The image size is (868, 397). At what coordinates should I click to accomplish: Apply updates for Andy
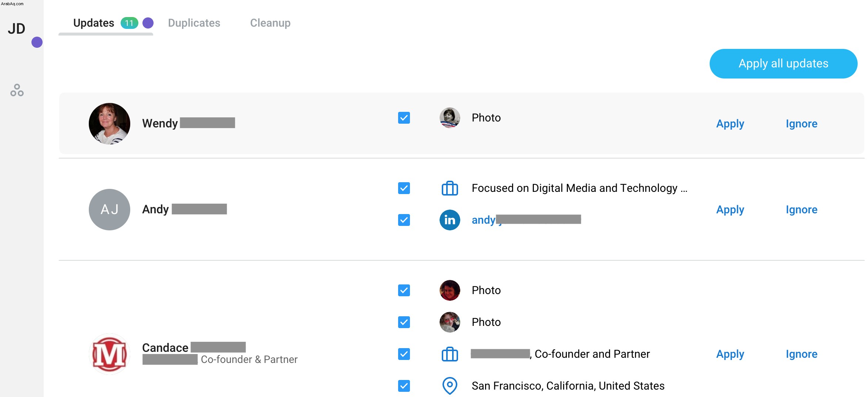730,210
